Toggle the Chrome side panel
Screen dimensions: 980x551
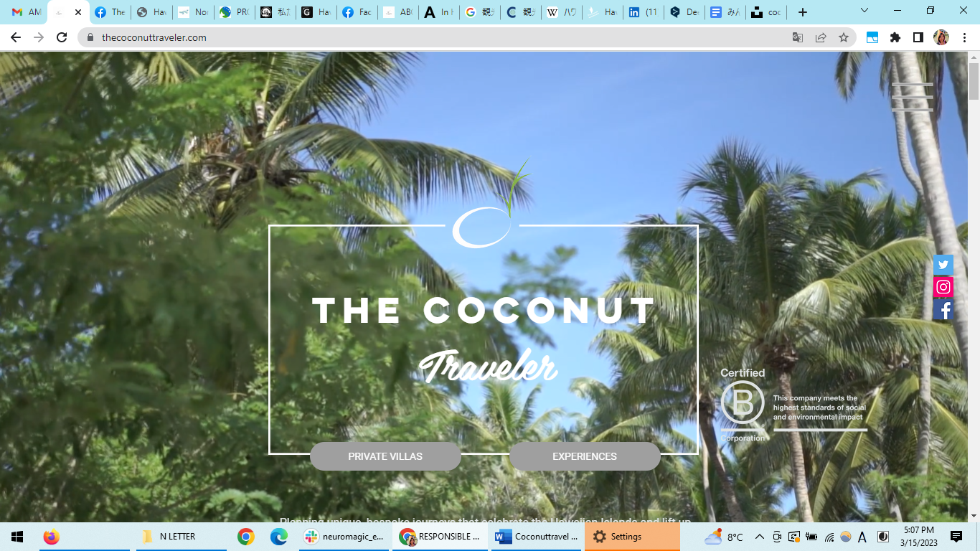pos(918,37)
